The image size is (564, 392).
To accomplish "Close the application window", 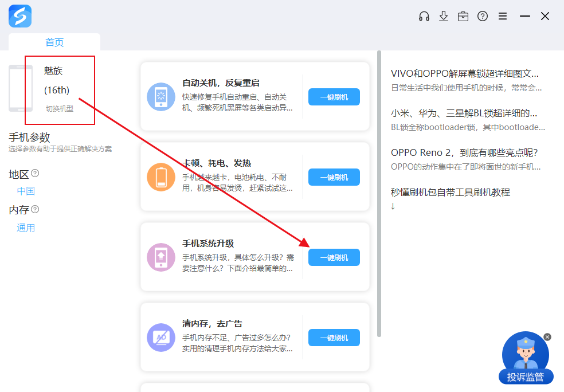I will [545, 16].
